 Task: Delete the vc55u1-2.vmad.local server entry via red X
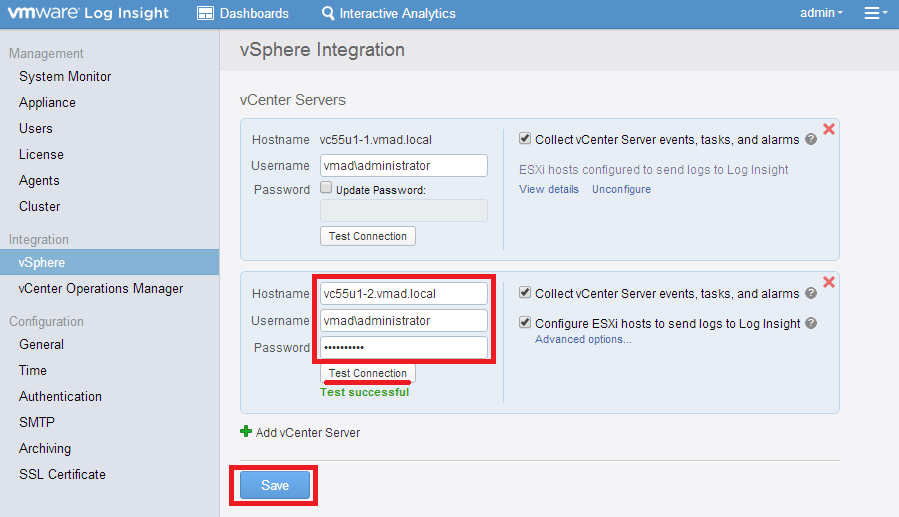828,283
